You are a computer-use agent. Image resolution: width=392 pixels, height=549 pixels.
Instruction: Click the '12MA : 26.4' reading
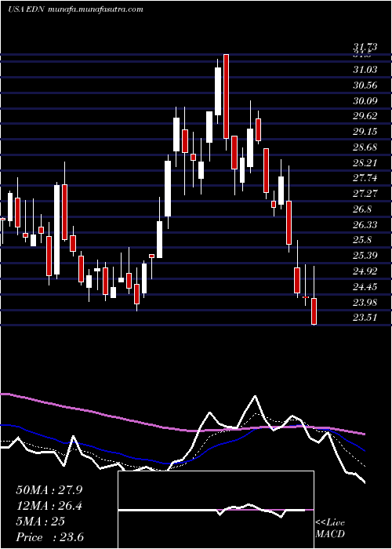49,506
